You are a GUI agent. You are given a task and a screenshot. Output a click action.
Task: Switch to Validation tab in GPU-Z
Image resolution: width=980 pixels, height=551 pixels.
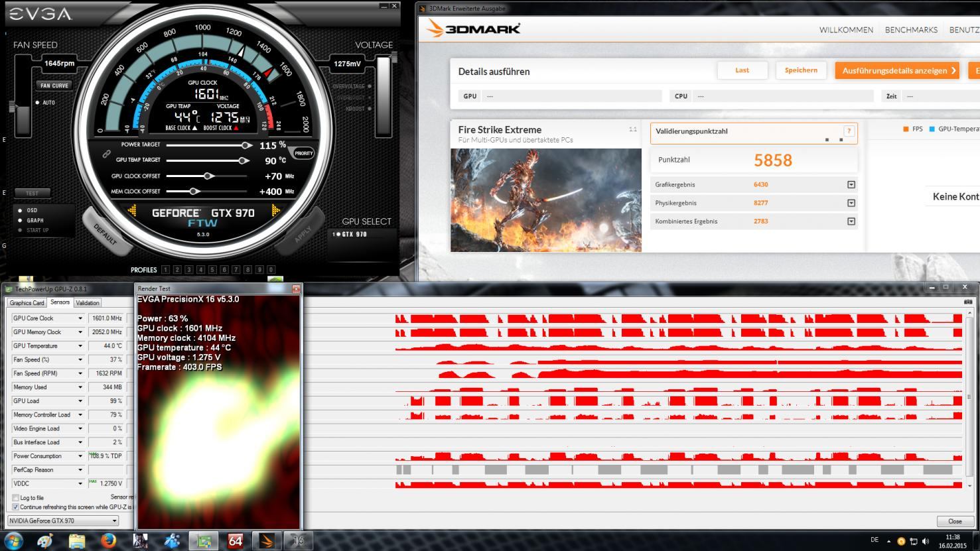87,303
